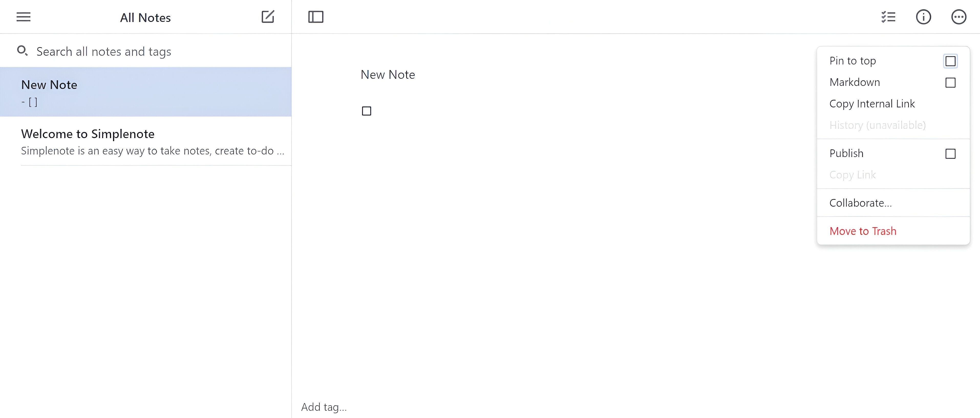980x418 pixels.
Task: Enable the Markdown checkbox
Action: 950,82
